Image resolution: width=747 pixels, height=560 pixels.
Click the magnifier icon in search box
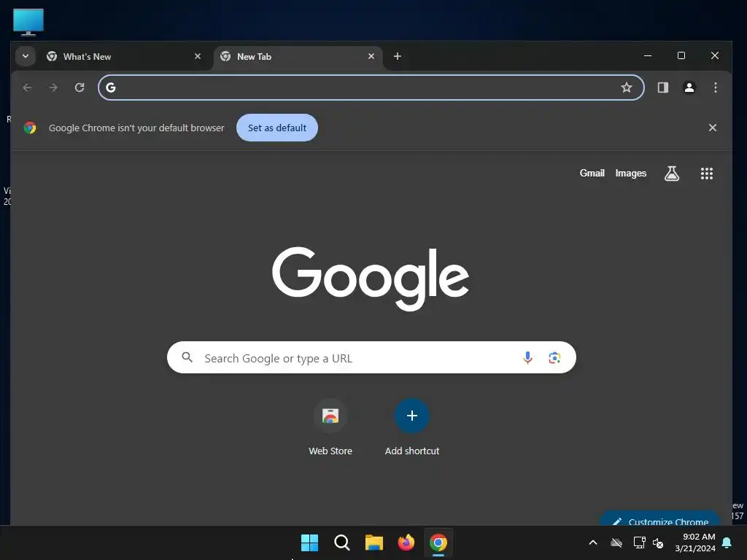(x=187, y=357)
